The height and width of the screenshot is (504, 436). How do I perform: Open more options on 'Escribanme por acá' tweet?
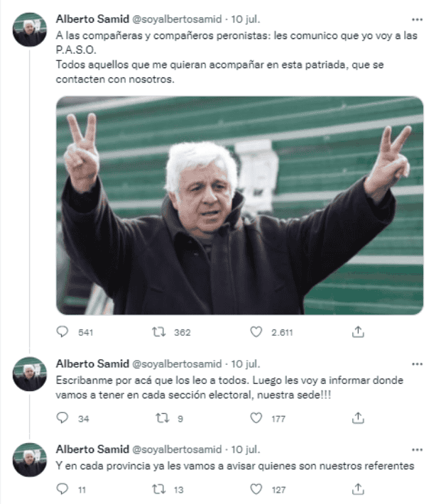[x=417, y=364]
